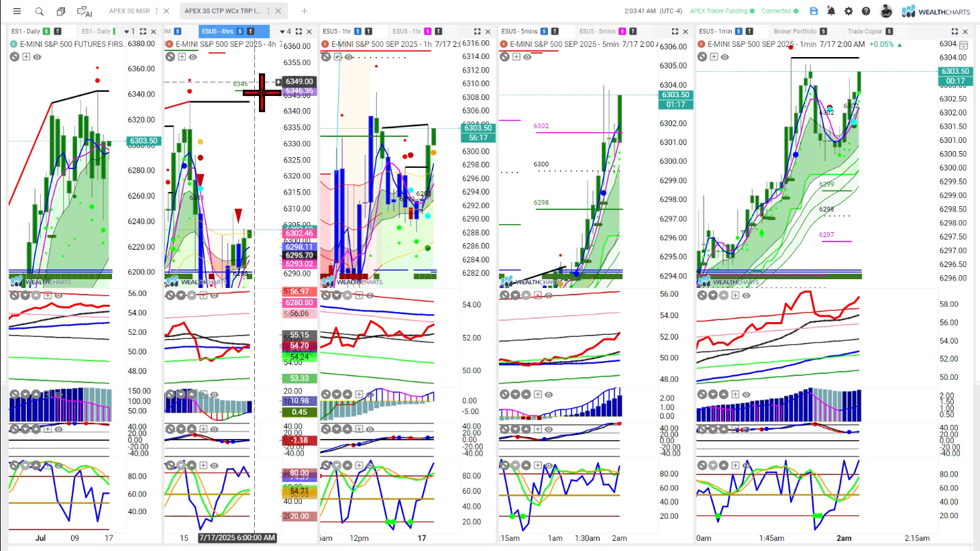Click the S badge on ESU5 - 1min tab
This screenshot has width=980, height=551.
pyautogui.click(x=739, y=32)
